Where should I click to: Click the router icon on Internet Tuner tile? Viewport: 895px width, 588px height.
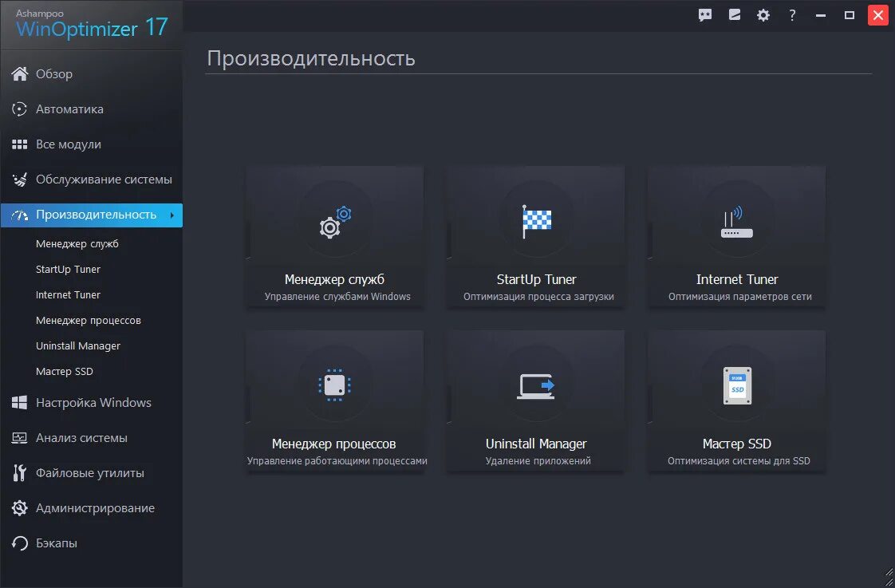[737, 222]
